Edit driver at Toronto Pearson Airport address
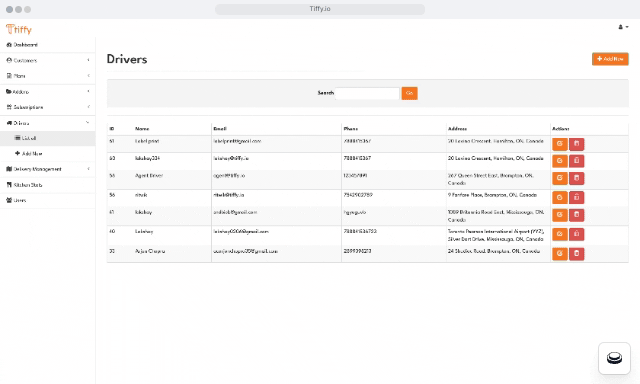The image size is (640, 384). click(560, 234)
